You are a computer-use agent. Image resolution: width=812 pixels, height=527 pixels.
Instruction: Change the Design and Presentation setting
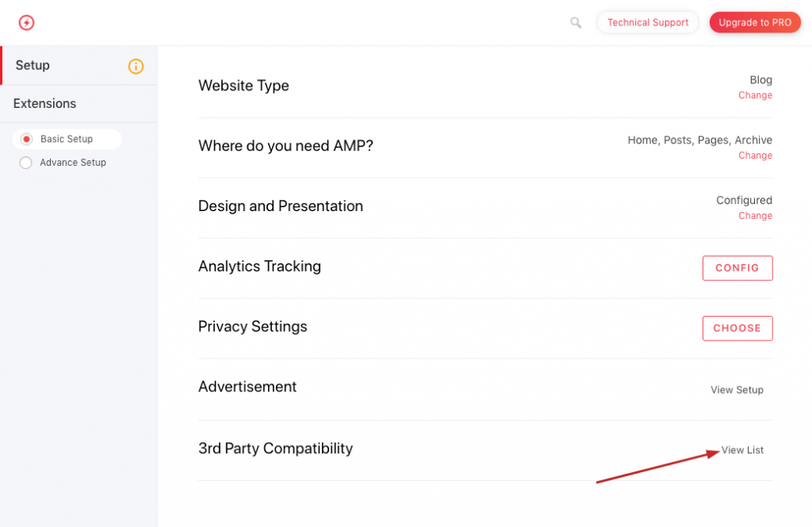(x=755, y=216)
